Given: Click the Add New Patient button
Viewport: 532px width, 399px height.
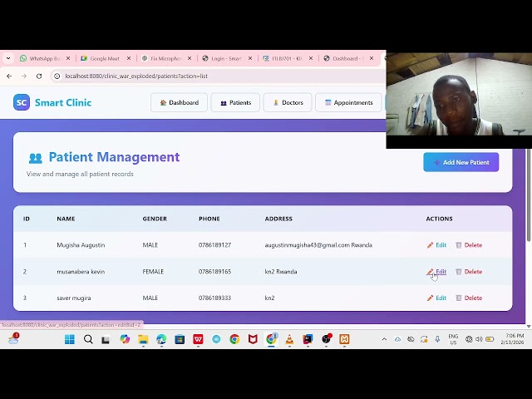Looking at the screenshot, I should click(x=461, y=162).
